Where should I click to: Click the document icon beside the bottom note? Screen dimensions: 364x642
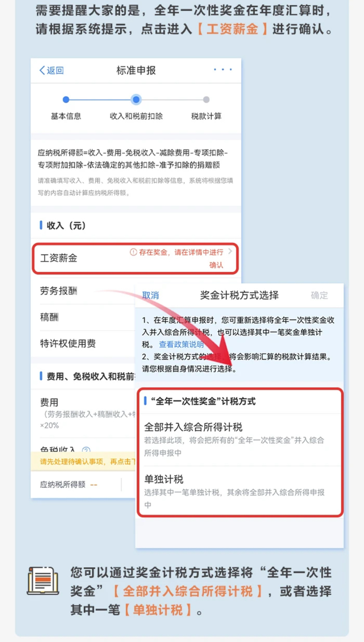point(43,581)
